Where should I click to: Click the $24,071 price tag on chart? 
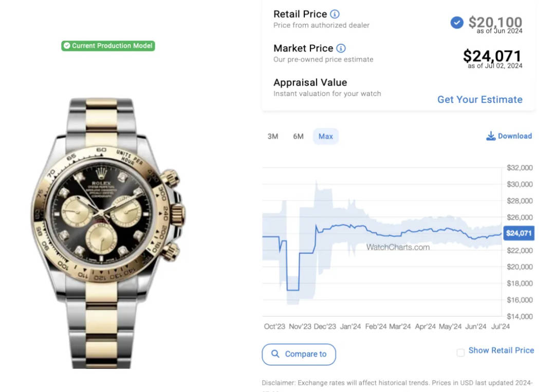(x=519, y=233)
